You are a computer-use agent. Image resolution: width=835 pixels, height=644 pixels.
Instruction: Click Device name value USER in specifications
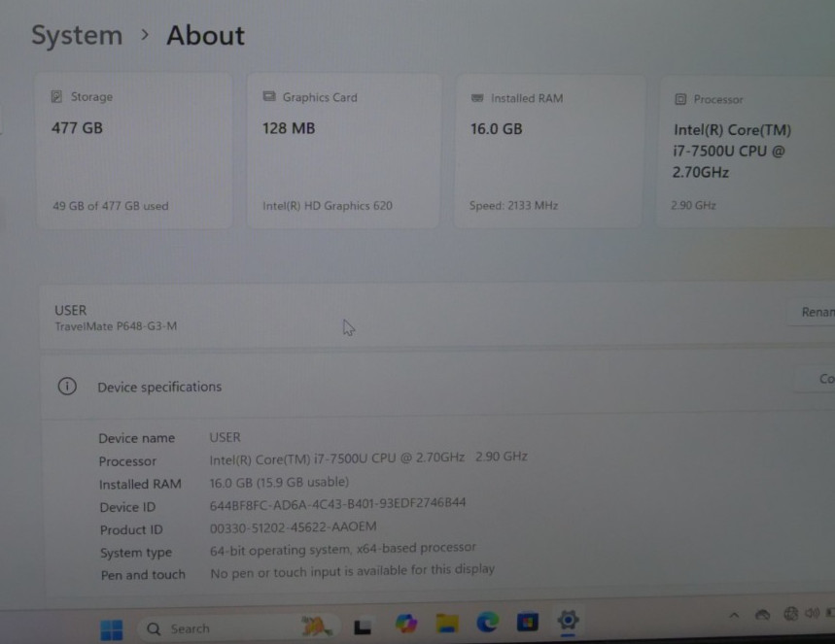pyautogui.click(x=225, y=437)
